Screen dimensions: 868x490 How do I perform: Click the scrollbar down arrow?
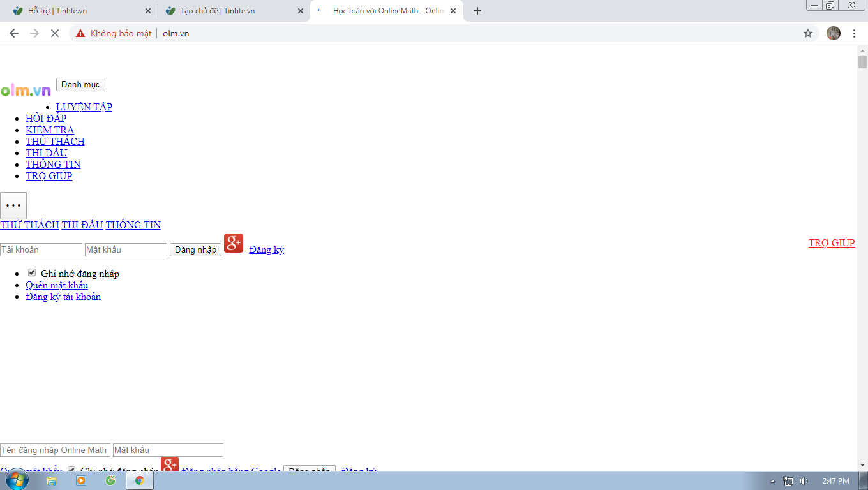[x=862, y=465]
